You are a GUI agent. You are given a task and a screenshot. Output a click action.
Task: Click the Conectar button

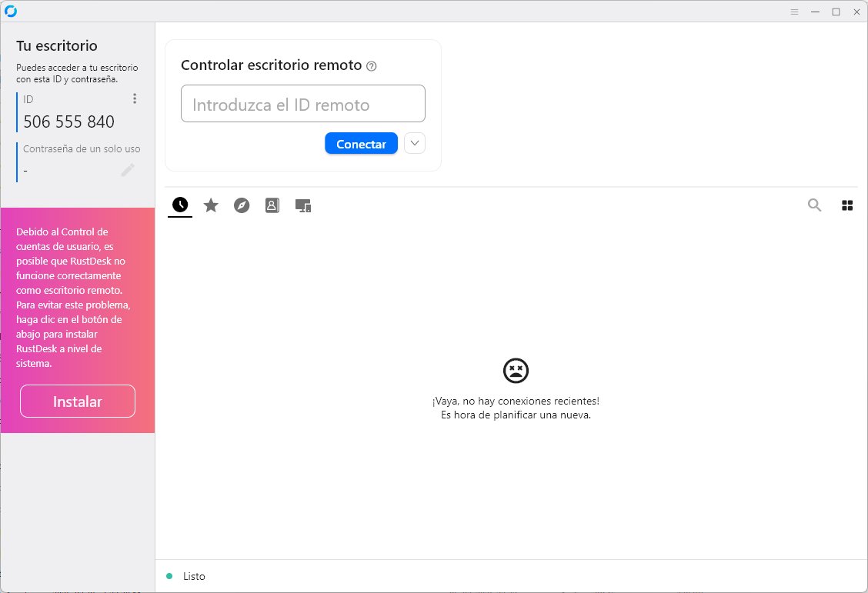click(361, 144)
